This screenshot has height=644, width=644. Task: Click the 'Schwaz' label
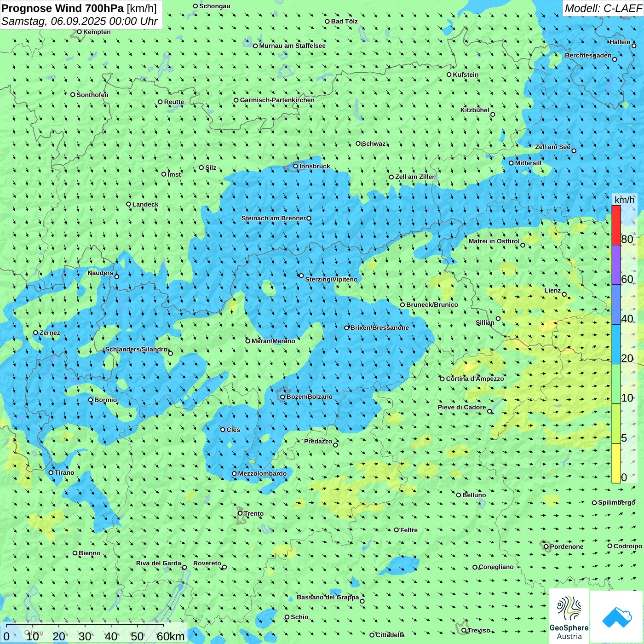click(374, 144)
